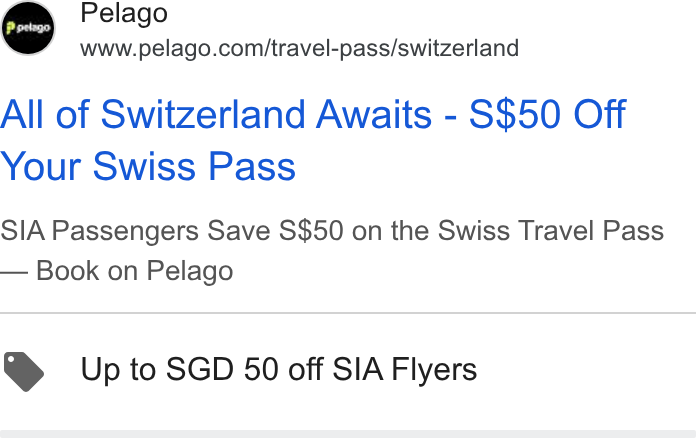Click the horizontal divider above the offer

coord(348,313)
